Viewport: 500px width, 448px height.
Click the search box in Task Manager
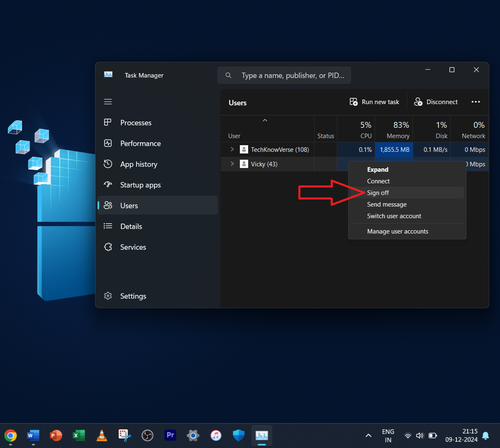click(x=292, y=75)
